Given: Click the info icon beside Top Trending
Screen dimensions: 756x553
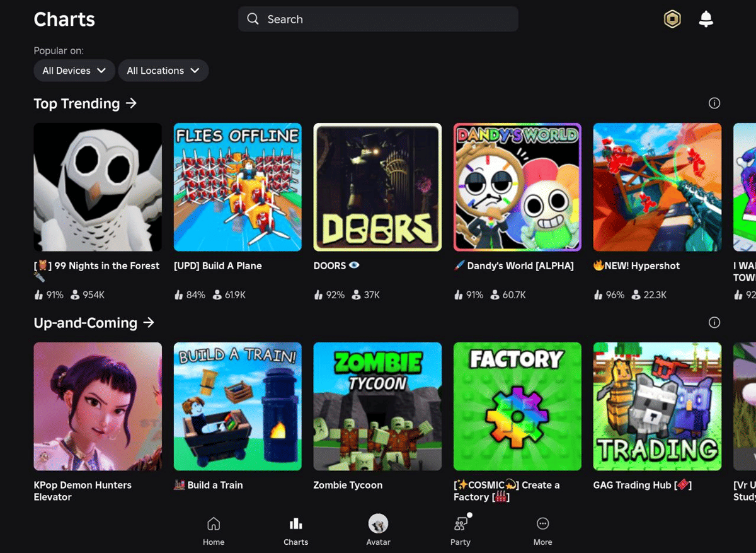Looking at the screenshot, I should (714, 103).
